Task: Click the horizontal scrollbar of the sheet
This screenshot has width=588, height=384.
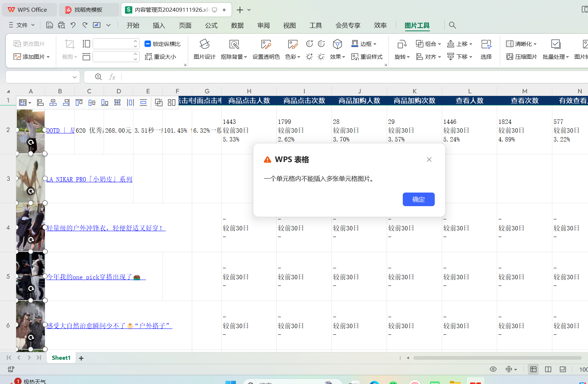Action: [497, 358]
